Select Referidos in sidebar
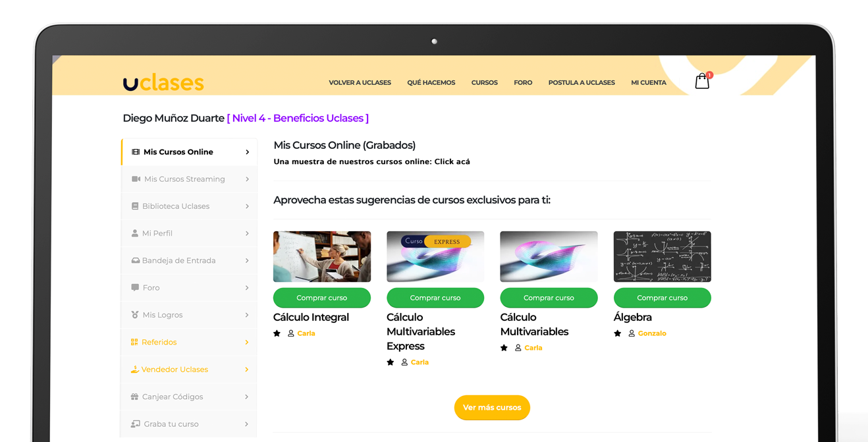Screen dimensions: 868x442 tap(190, 343)
